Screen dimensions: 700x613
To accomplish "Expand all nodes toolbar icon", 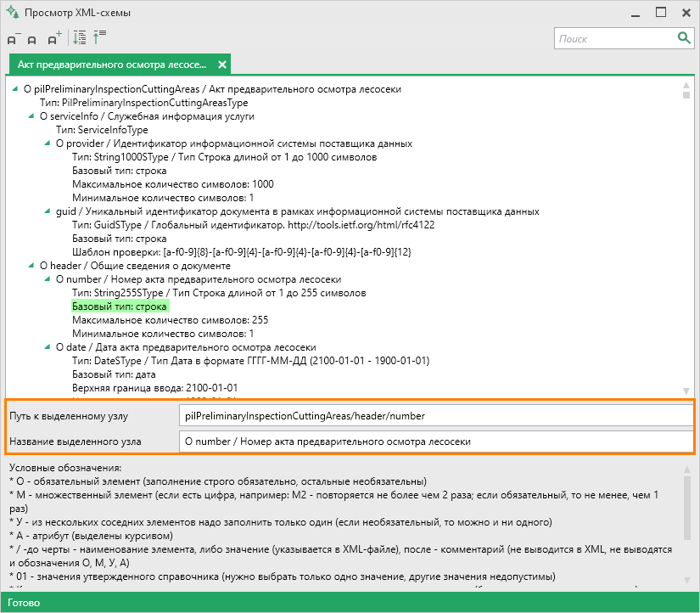I will click(80, 37).
